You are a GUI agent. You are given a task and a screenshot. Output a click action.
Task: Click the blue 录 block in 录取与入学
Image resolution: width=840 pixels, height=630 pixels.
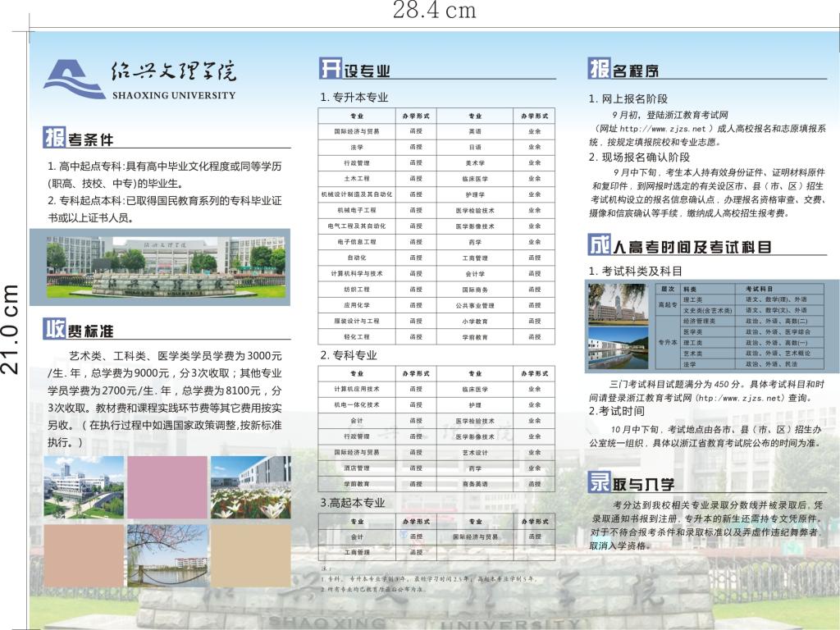click(599, 482)
